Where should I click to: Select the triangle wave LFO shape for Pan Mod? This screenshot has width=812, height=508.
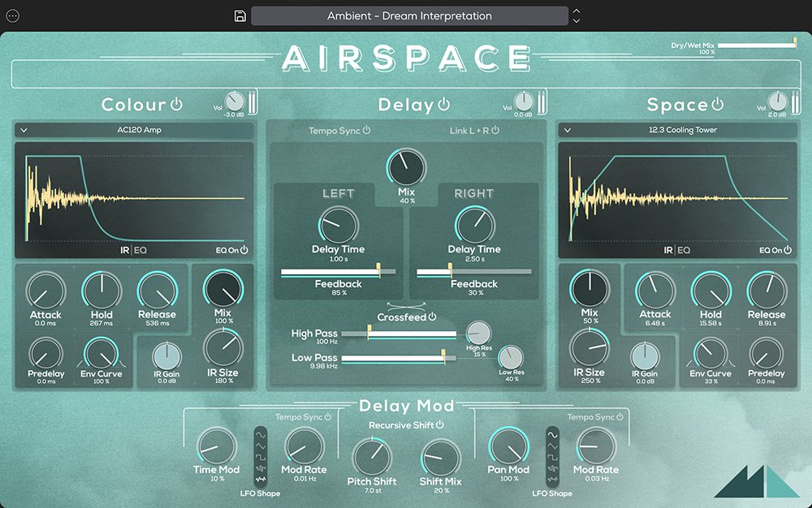pos(553,446)
